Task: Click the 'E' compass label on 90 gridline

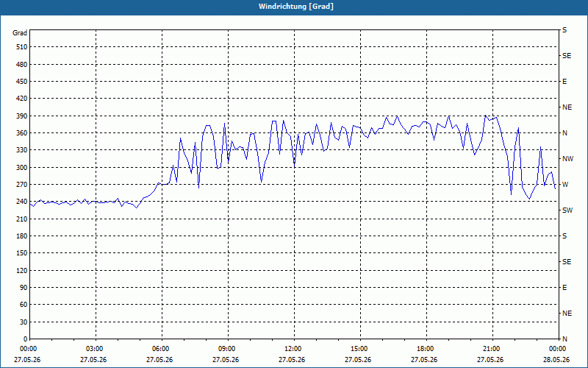Action: [564, 288]
